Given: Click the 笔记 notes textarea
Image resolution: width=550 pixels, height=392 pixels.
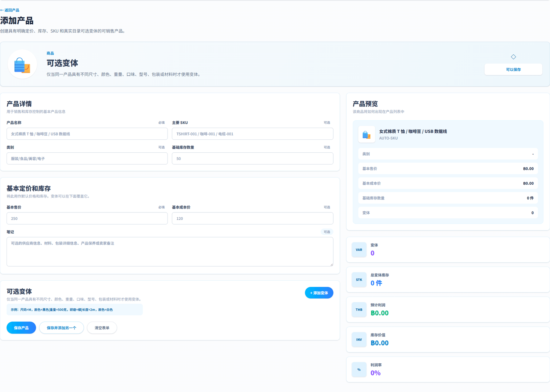Looking at the screenshot, I should tap(170, 252).
